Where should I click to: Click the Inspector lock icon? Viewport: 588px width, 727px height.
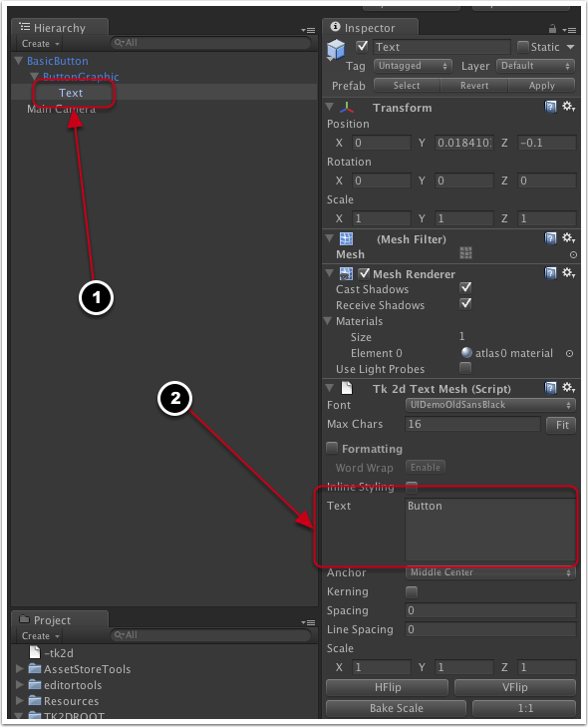pyautogui.click(x=552, y=29)
